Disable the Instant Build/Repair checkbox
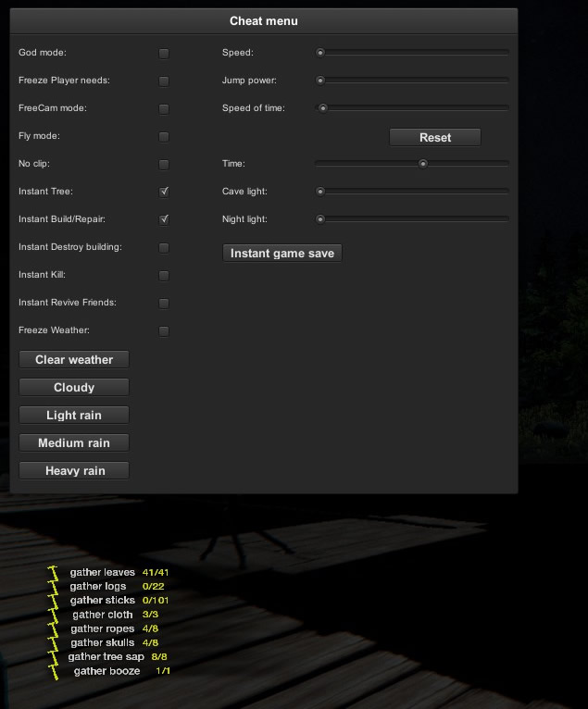588x709 pixels. pyautogui.click(x=164, y=219)
